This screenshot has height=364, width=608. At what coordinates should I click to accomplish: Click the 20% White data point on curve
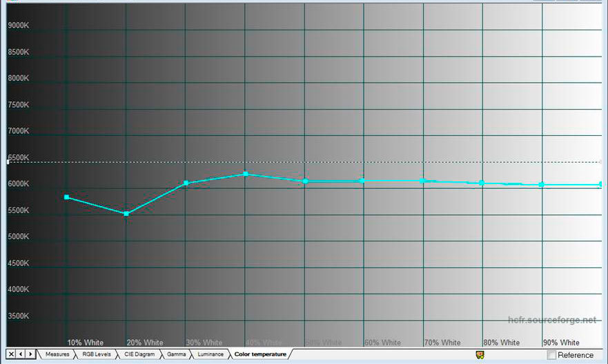coord(126,213)
